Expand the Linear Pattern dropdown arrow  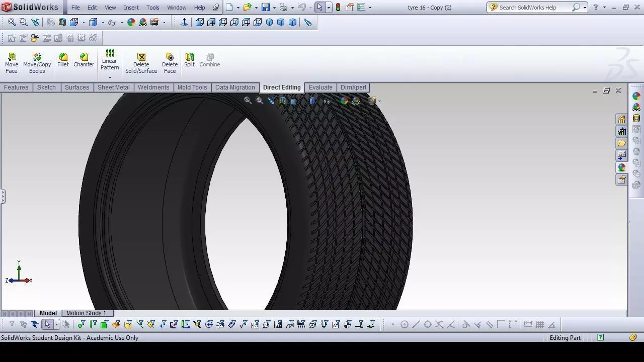tap(110, 77)
